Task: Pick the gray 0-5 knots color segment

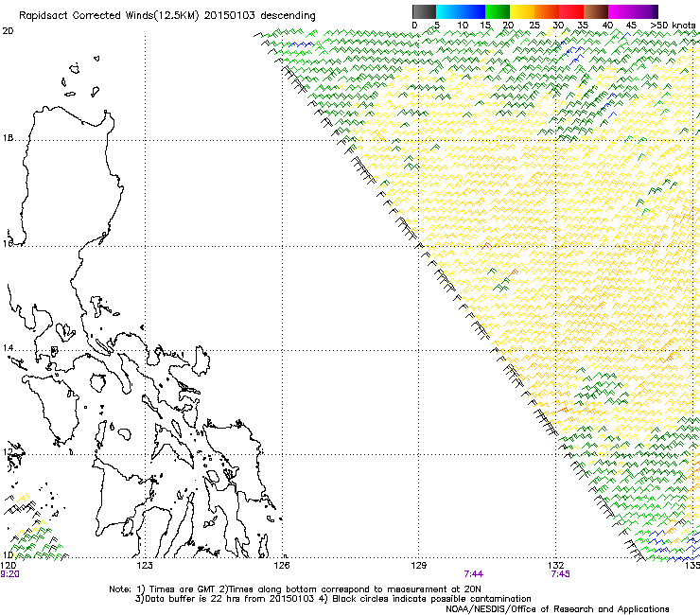Action: click(424, 11)
